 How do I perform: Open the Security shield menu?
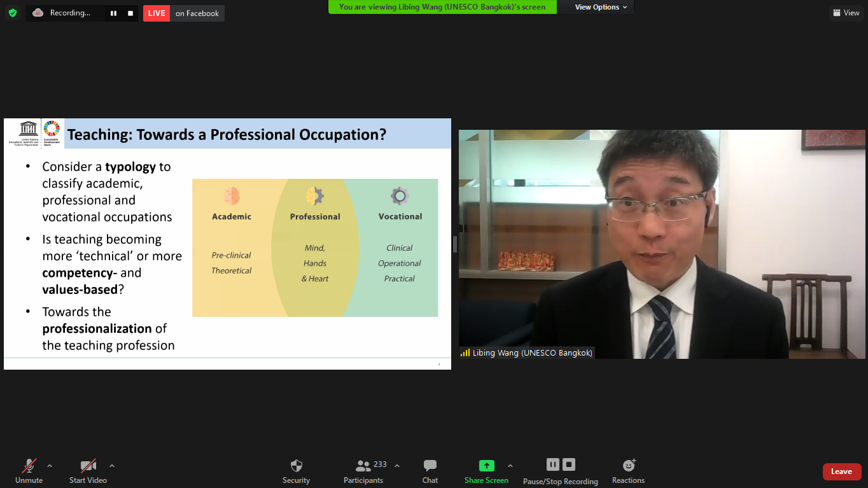296,471
